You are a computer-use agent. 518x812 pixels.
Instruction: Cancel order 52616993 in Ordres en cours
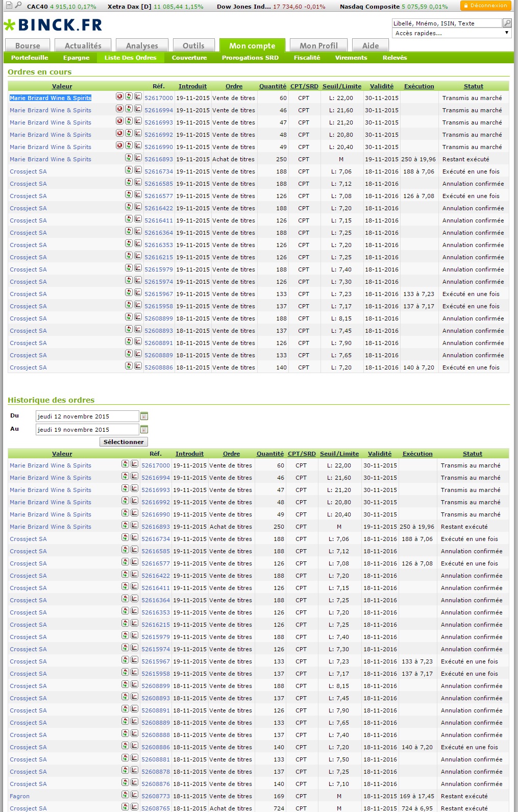coord(119,121)
